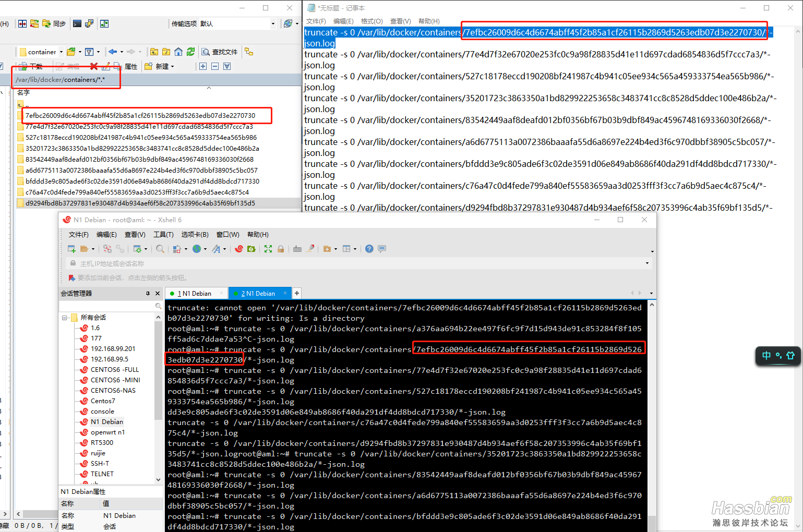This screenshot has height=532, width=803.
Task: Select folder starting with d9294fbd8b in WinSCP
Action: tap(140, 203)
